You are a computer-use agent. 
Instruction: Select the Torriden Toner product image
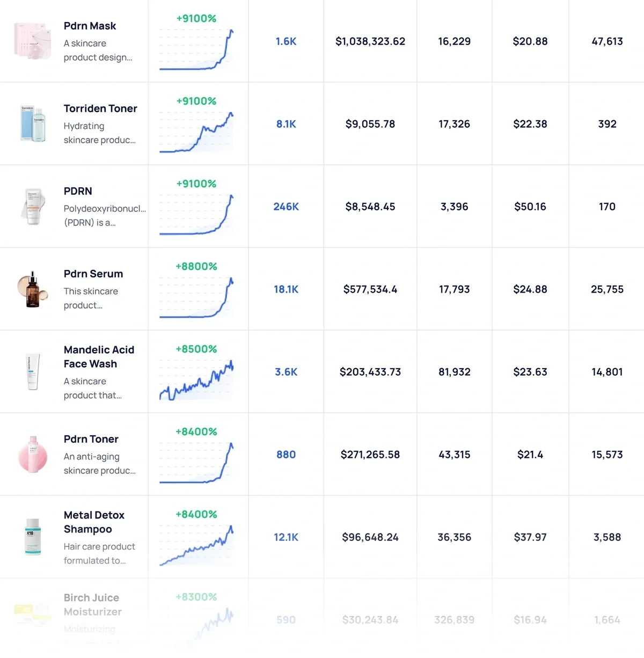(33, 123)
